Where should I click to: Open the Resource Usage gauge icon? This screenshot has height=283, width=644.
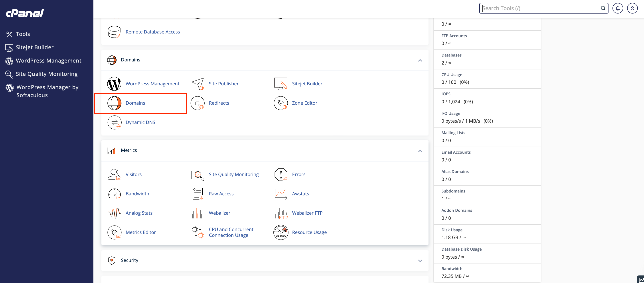[x=281, y=233]
